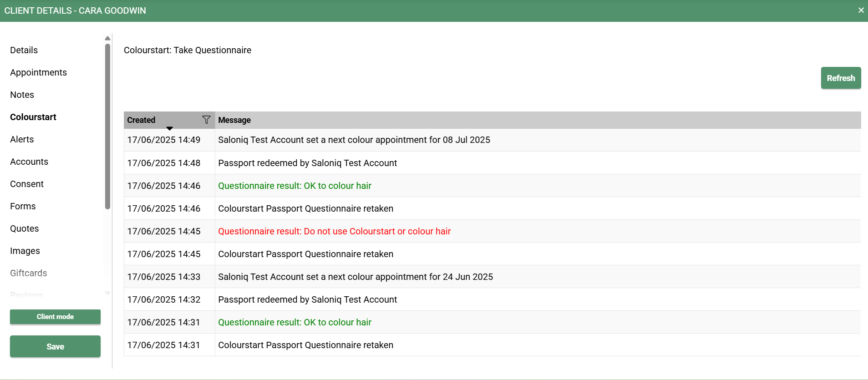The height and width of the screenshot is (380, 868).
Task: Click the sidebar scroll down arrow
Action: 107,294
